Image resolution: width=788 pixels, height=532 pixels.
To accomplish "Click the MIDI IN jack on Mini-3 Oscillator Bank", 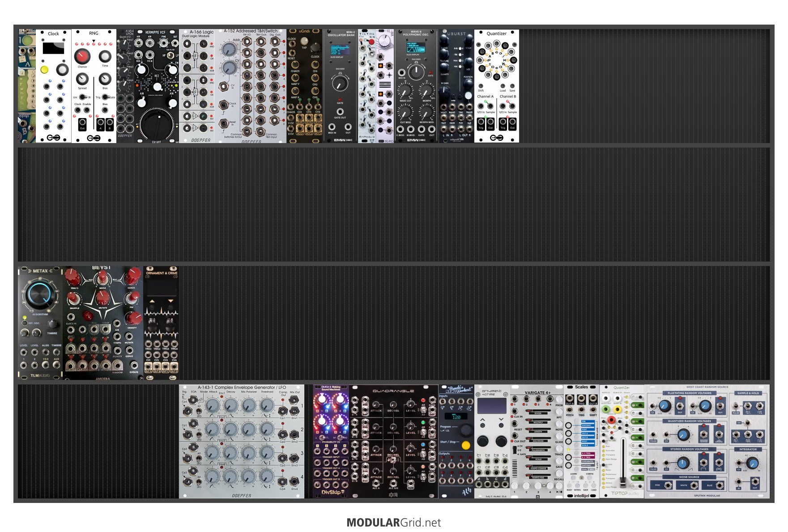I will pyautogui.click(x=332, y=127).
